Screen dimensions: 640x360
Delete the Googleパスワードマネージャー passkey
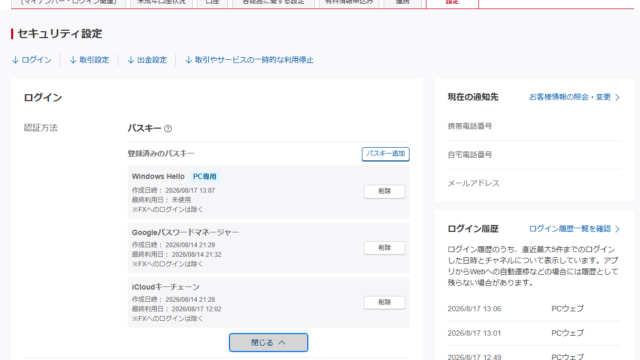point(384,248)
